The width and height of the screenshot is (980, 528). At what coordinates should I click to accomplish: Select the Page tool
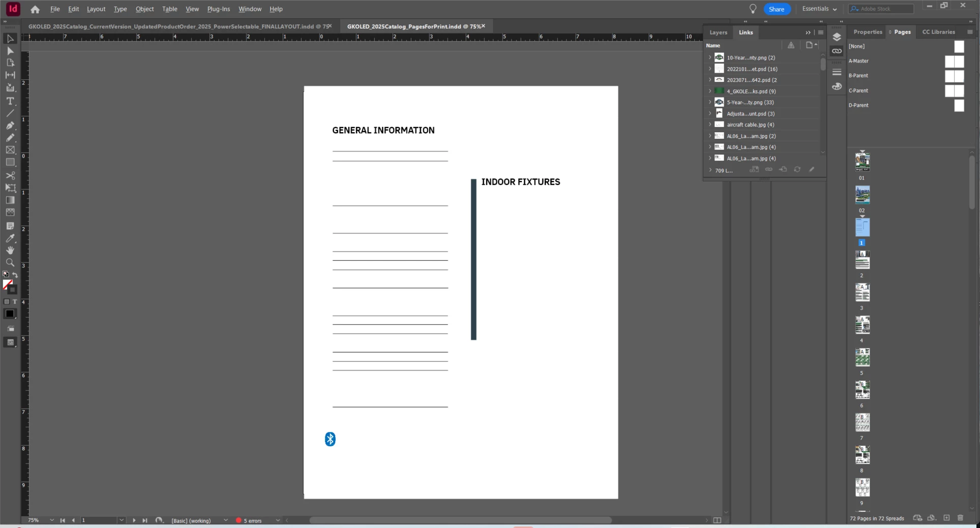pyautogui.click(x=10, y=63)
